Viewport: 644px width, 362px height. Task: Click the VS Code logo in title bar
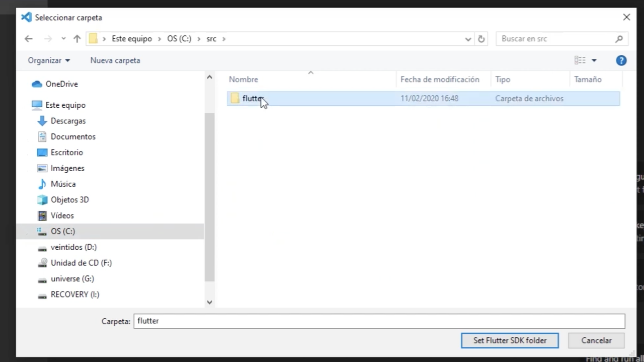pyautogui.click(x=26, y=18)
